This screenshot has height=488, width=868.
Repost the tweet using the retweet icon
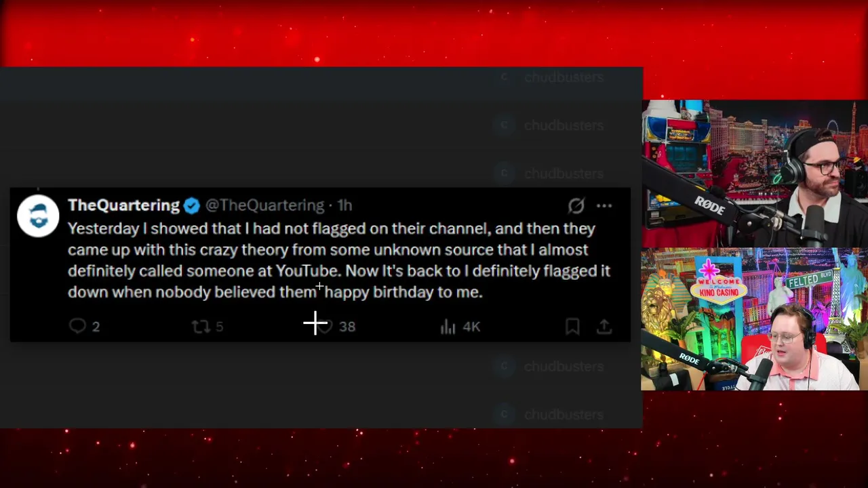[x=201, y=327]
